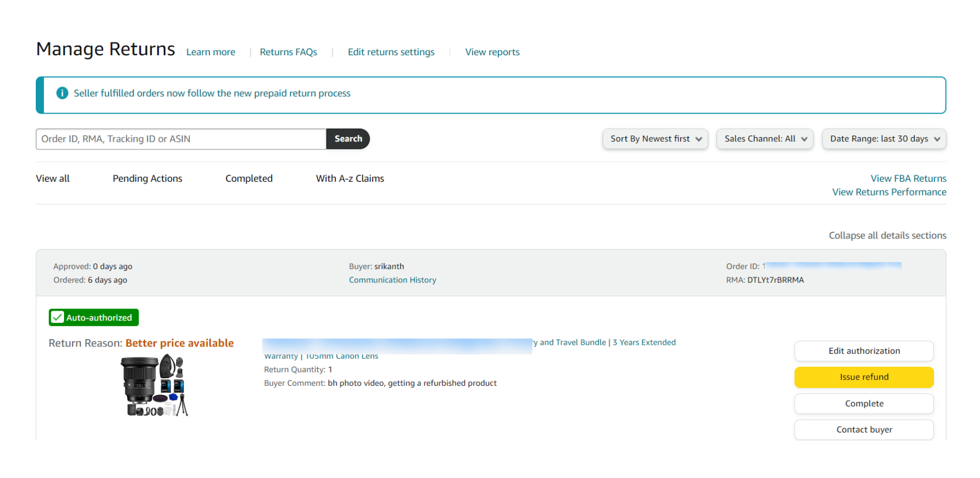The image size is (980, 478).
Task: Click the Better price available return reason
Action: coord(180,343)
